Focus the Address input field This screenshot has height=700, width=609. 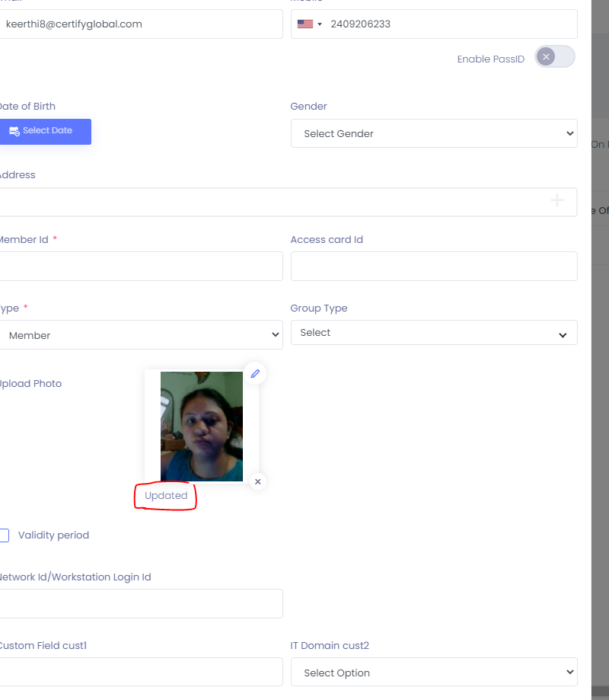pos(289,203)
